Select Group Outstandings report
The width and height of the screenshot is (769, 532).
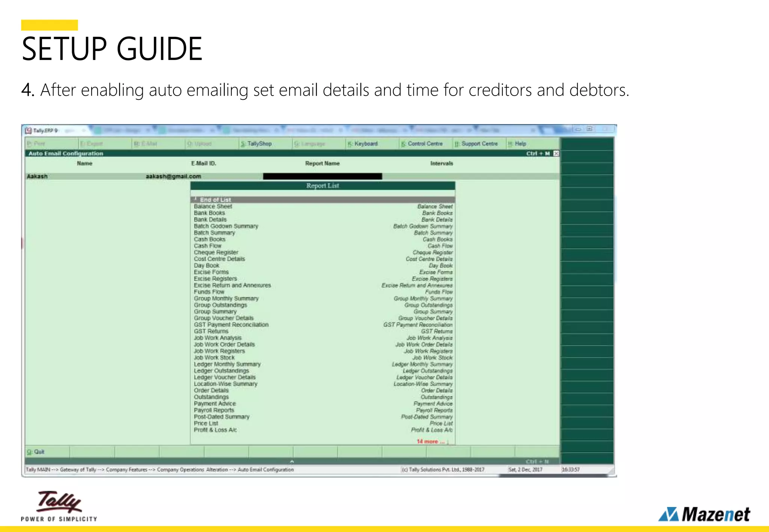(x=323, y=305)
